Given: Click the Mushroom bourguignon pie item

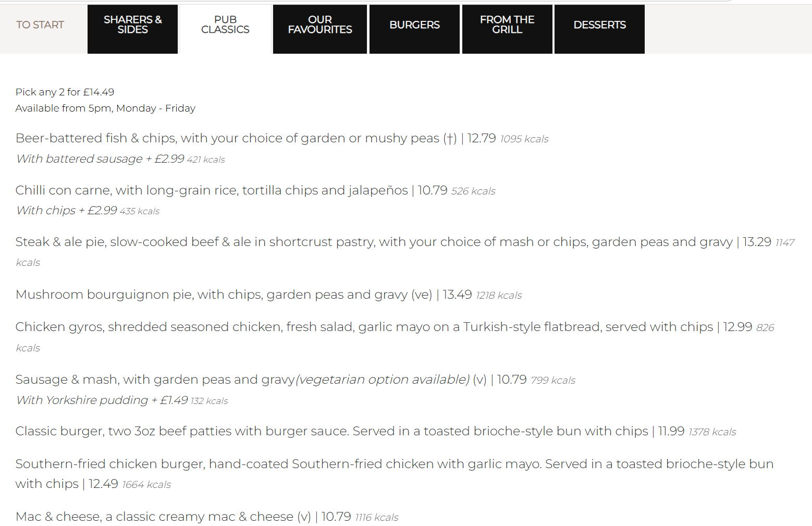Looking at the screenshot, I should click(x=224, y=295).
